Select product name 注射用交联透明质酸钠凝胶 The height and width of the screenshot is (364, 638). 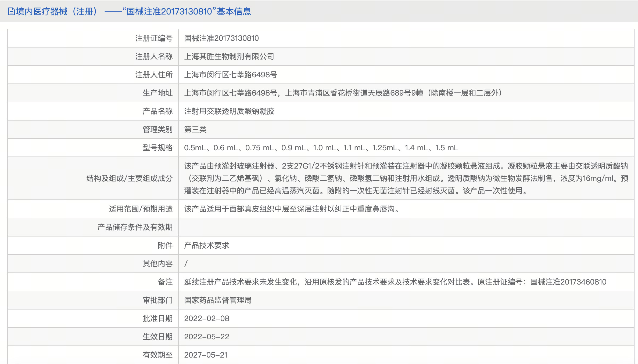[x=229, y=111]
